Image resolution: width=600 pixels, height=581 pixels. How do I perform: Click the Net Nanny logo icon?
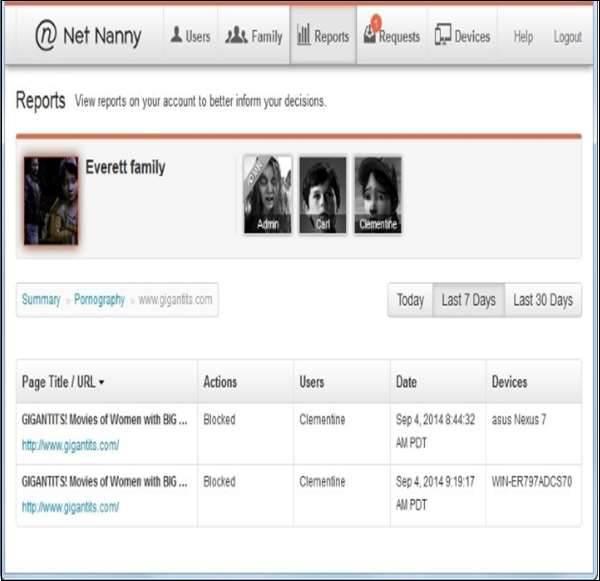[47, 37]
